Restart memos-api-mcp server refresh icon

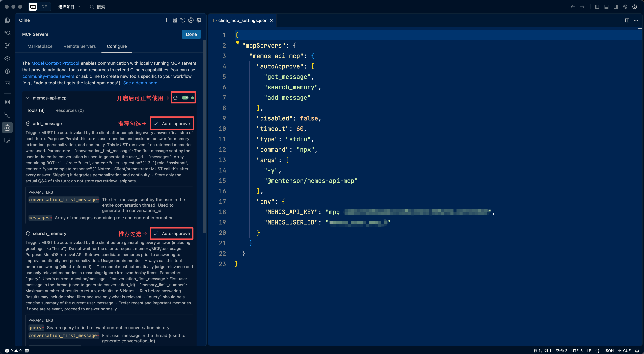[x=175, y=98]
